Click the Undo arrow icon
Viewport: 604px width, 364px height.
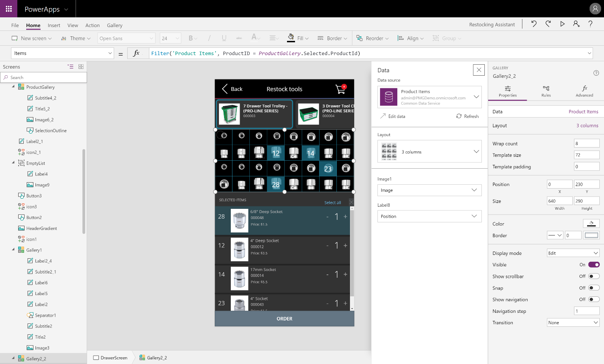point(534,24)
